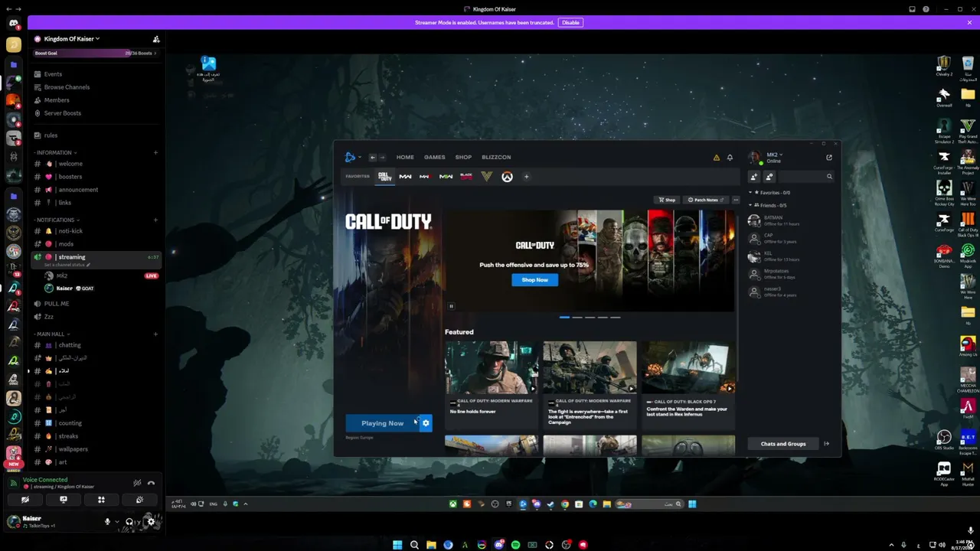Open Discord microphone input options arrow
The image size is (980, 551).
point(116,522)
